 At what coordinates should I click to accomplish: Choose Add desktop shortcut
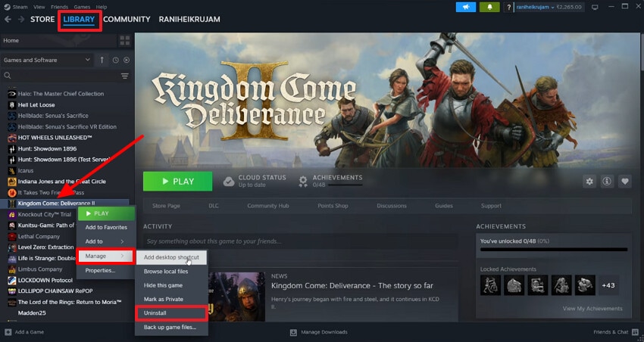(x=171, y=257)
